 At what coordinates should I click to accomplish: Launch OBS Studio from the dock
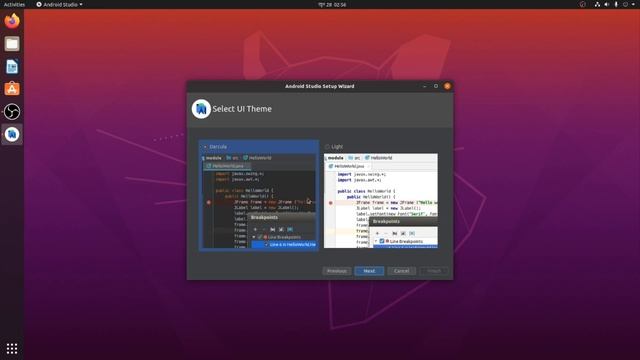(12, 111)
